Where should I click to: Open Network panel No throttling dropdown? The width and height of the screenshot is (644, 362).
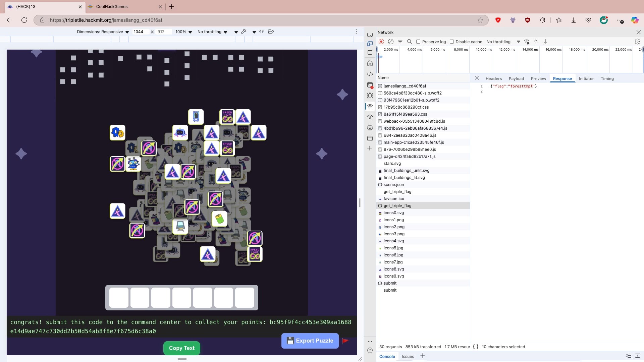click(503, 42)
